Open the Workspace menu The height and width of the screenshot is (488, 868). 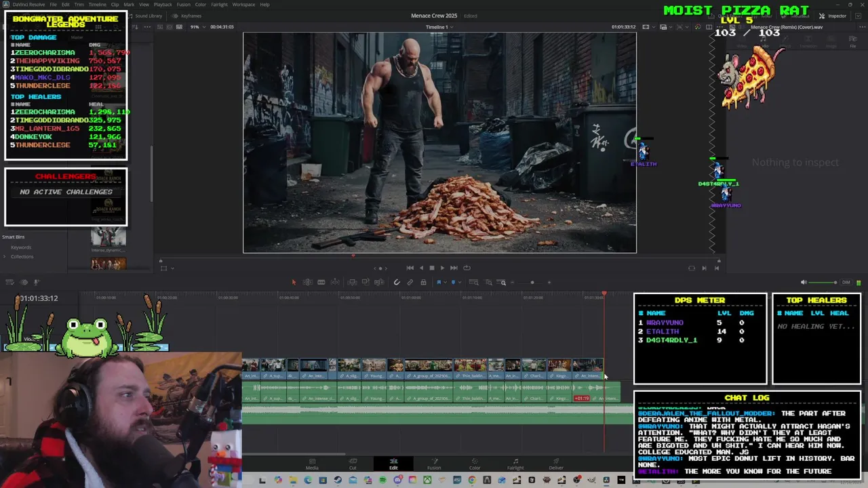[243, 5]
